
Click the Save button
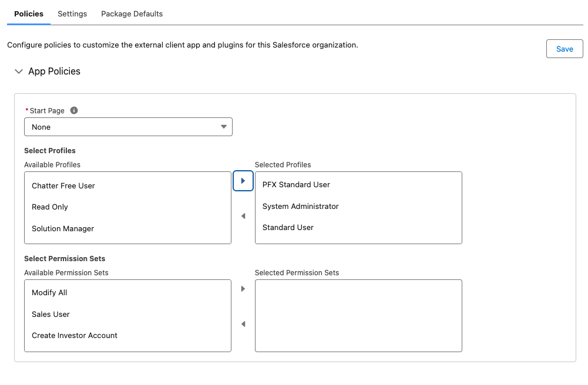tap(564, 49)
